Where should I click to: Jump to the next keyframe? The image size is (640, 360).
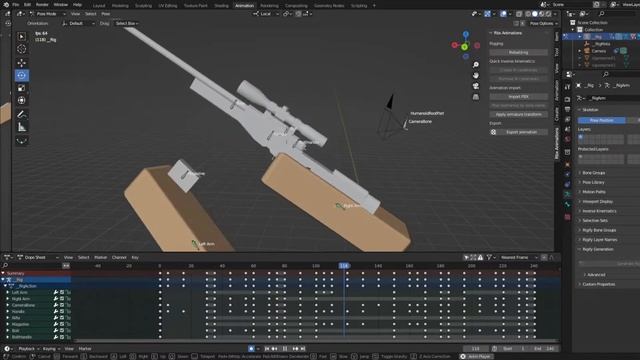click(x=295, y=349)
